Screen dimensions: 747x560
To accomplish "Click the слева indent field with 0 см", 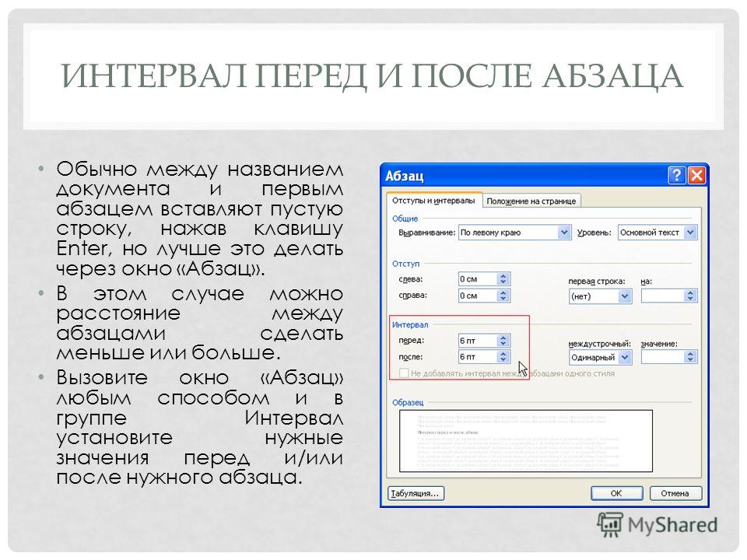I will coord(478,279).
